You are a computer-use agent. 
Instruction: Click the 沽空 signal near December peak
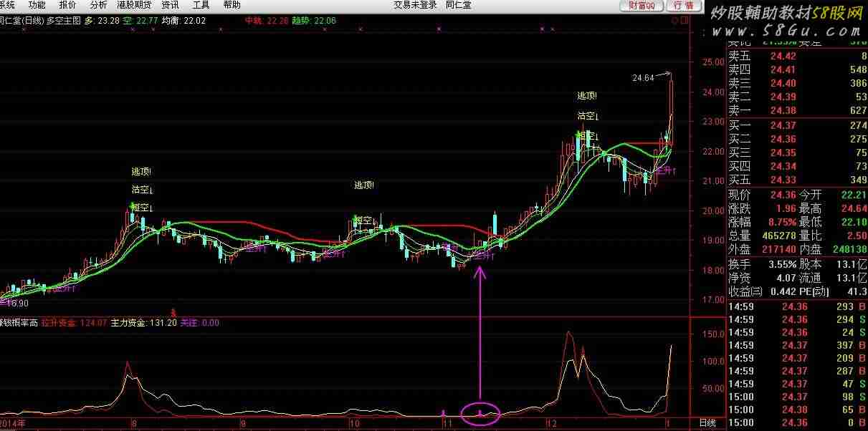click(x=588, y=115)
